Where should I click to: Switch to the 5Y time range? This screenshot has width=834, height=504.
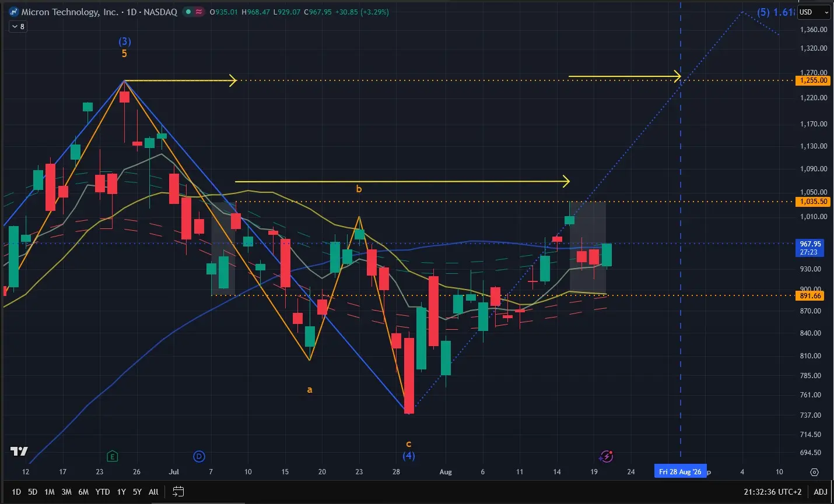point(137,492)
